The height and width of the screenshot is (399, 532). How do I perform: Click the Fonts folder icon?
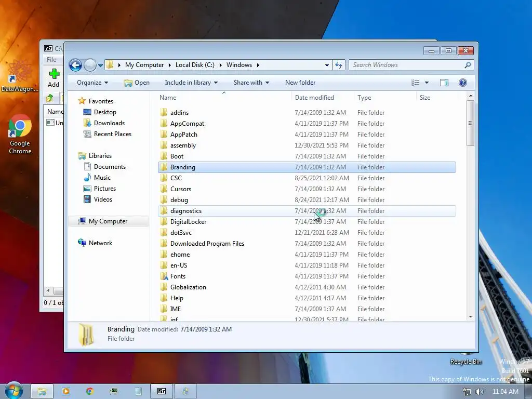[x=164, y=276]
